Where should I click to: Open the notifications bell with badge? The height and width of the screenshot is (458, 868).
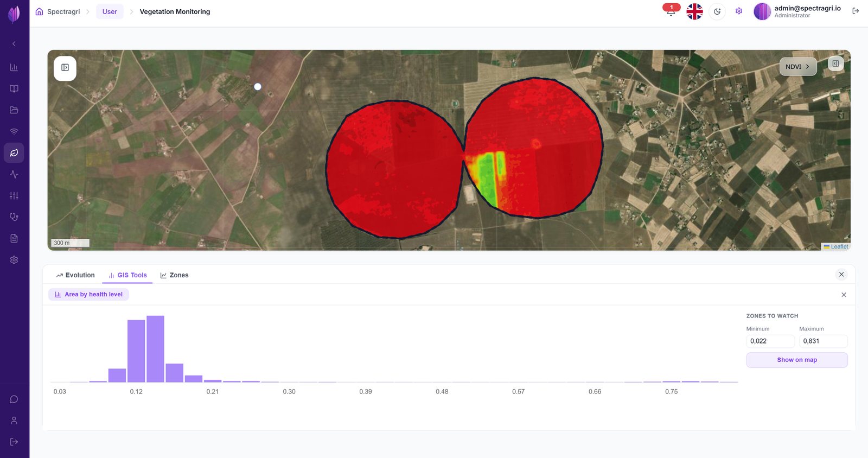pos(671,10)
